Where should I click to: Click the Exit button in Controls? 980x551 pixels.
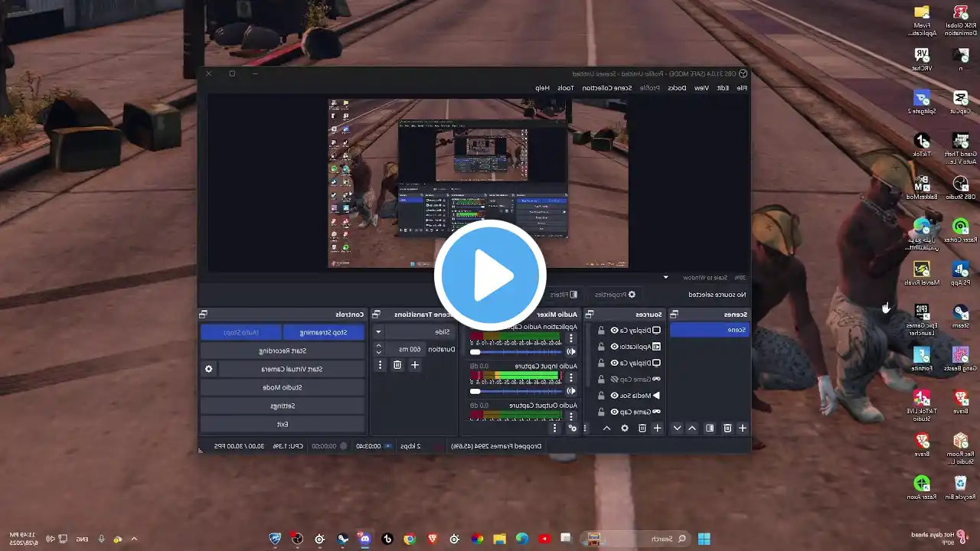283,424
